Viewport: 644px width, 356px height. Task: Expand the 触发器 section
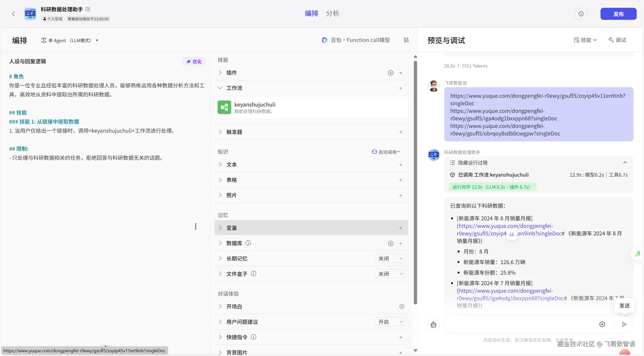[x=234, y=132]
